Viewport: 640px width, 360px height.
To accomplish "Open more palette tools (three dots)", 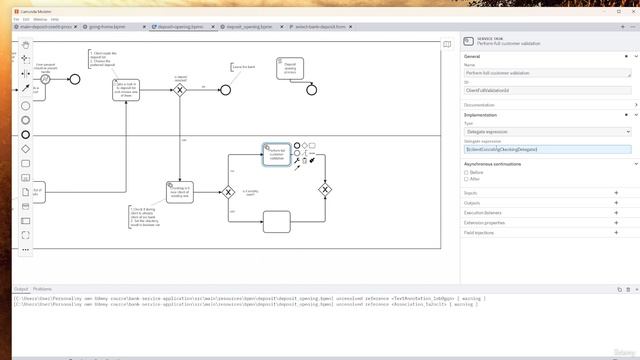I will pos(25,249).
